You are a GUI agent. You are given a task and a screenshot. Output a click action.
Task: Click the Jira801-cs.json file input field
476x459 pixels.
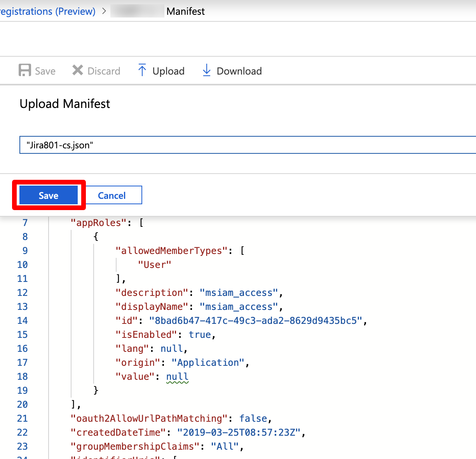tap(248, 145)
